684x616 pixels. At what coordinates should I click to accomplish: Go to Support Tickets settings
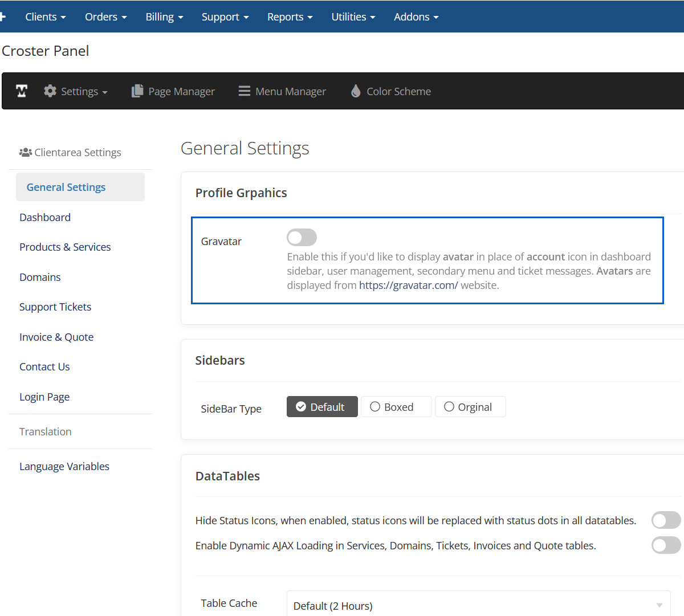(55, 307)
